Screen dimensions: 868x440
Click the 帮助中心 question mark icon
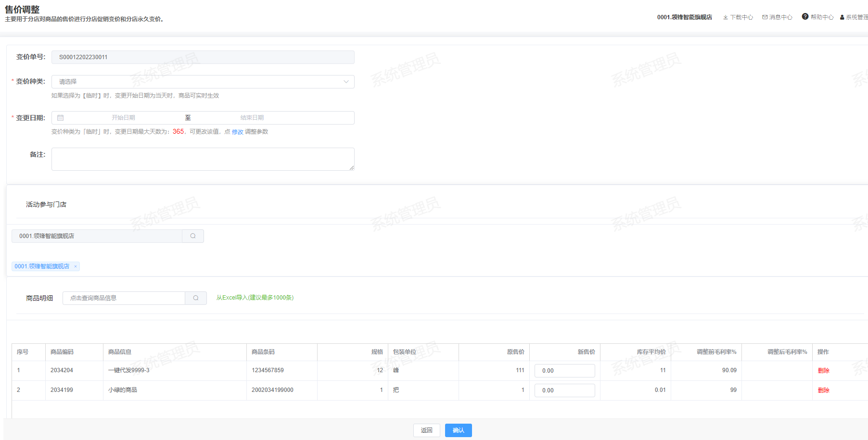coord(805,17)
